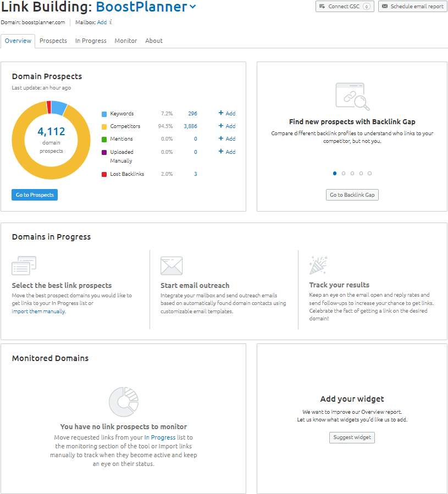Screen dimensions: 448x494
Task: Click the red Lost Backlinks donut segment
Action: 49,108
